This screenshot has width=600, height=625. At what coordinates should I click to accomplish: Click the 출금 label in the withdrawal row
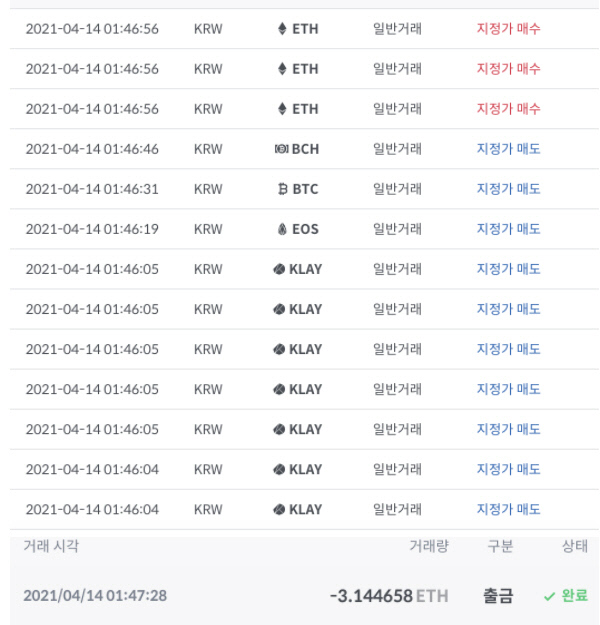pyautogui.click(x=498, y=596)
